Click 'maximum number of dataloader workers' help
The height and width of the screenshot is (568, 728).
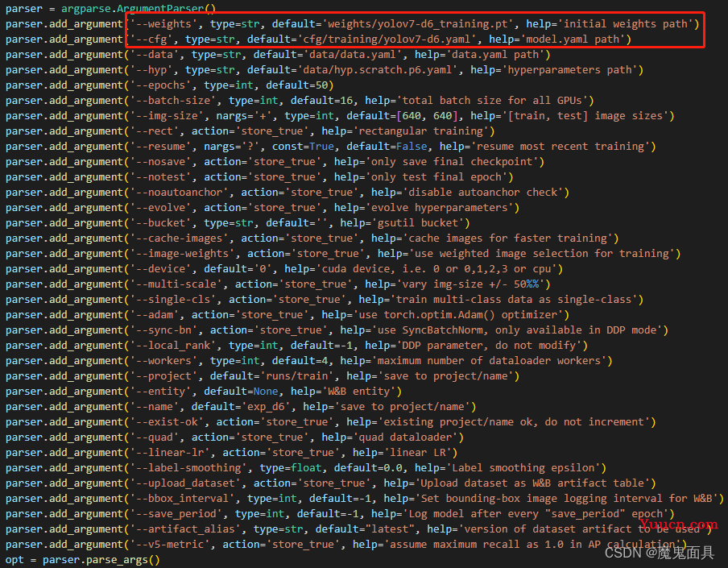point(489,361)
